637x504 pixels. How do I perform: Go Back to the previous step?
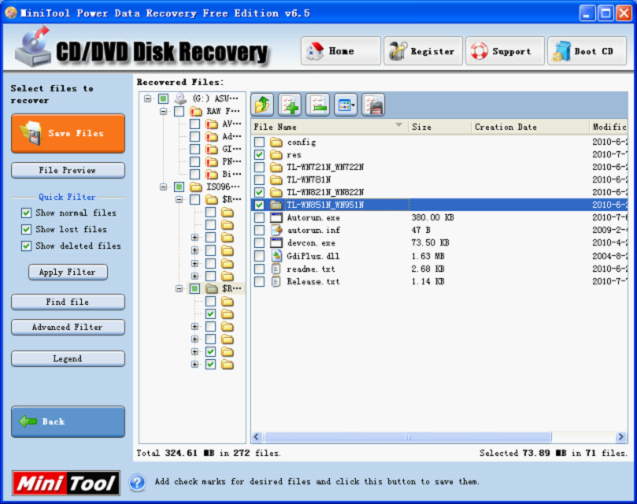tap(68, 422)
